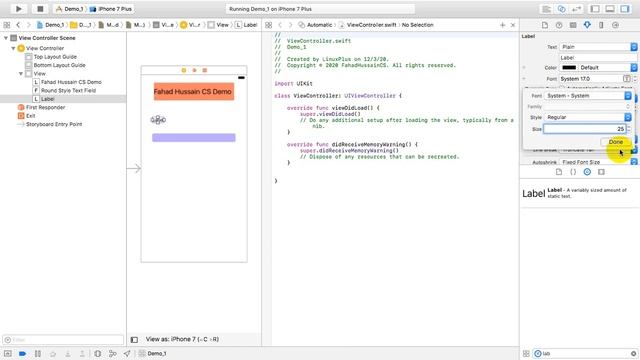Open the System - System font dropdown
The image size is (640, 360).
pyautogui.click(x=588, y=96)
